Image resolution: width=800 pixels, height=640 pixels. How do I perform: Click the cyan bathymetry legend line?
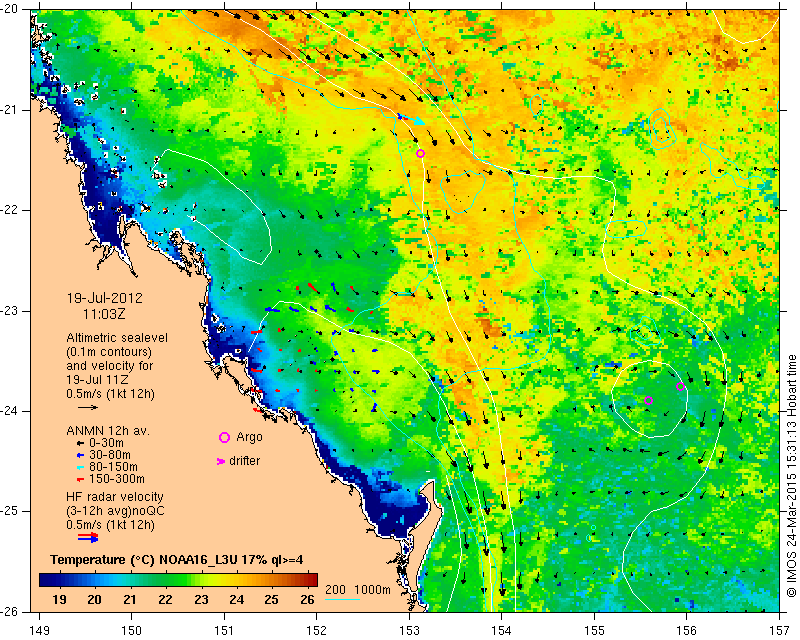(x=342, y=599)
